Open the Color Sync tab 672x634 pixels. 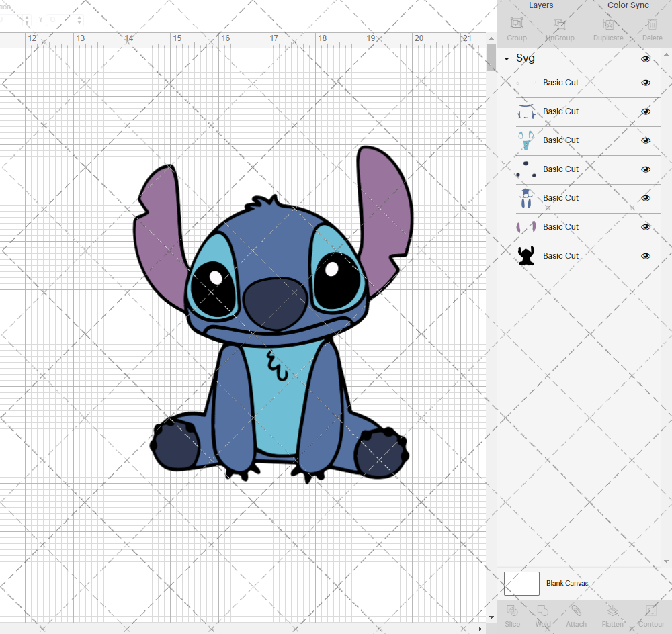click(x=628, y=5)
